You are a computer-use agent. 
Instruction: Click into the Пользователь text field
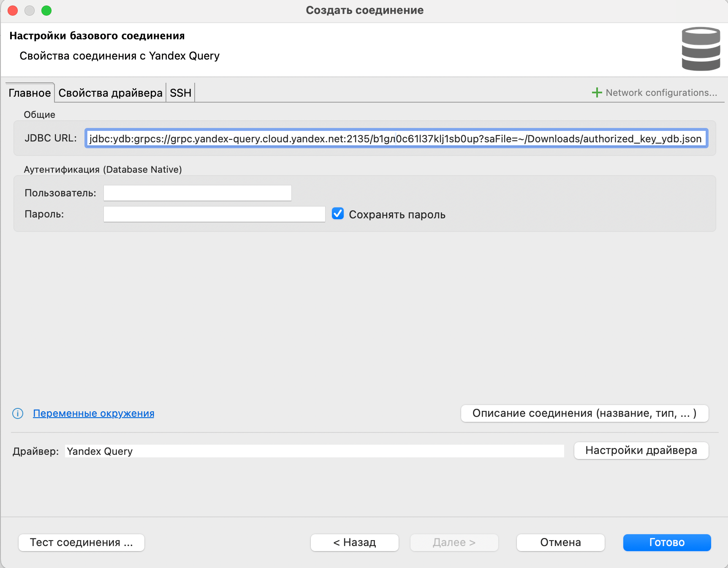click(x=197, y=193)
